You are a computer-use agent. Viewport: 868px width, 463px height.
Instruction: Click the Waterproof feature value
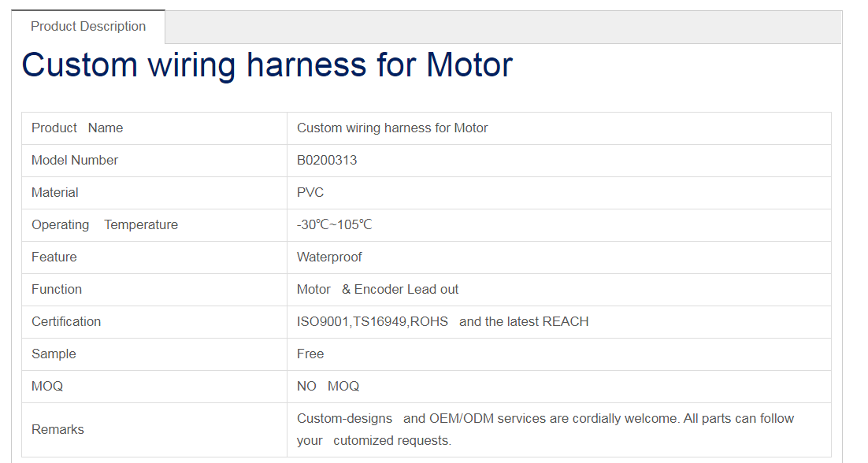[x=329, y=257]
